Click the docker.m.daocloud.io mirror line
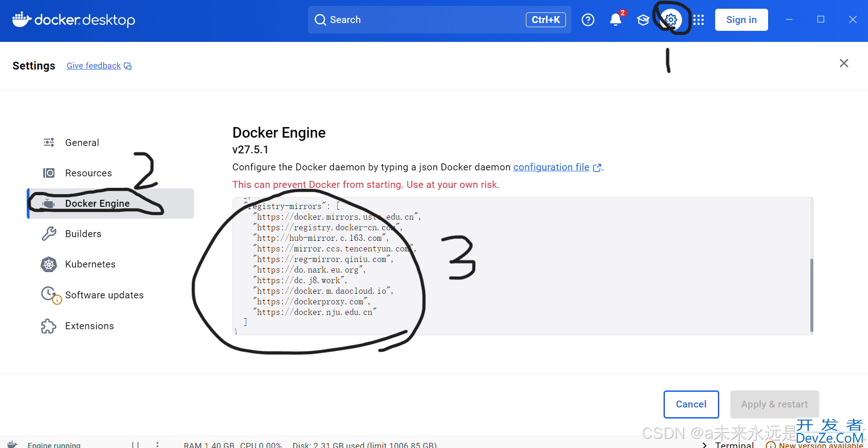The height and width of the screenshot is (448, 868). 323,291
